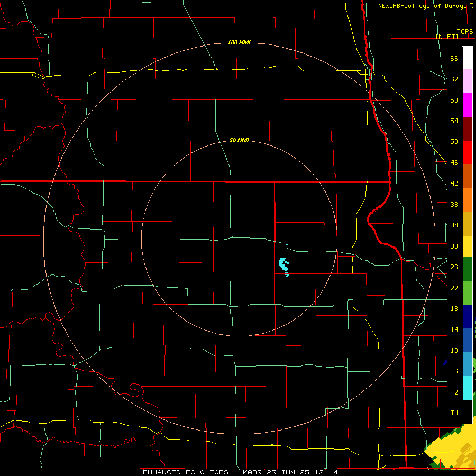Click the 30 value on the legend scale
476x476 pixels.
[x=454, y=246]
